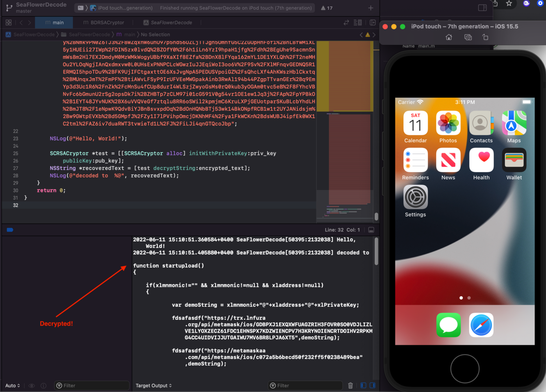
Task: Click the Line 32 Col 1 indicator
Action: pos(342,230)
